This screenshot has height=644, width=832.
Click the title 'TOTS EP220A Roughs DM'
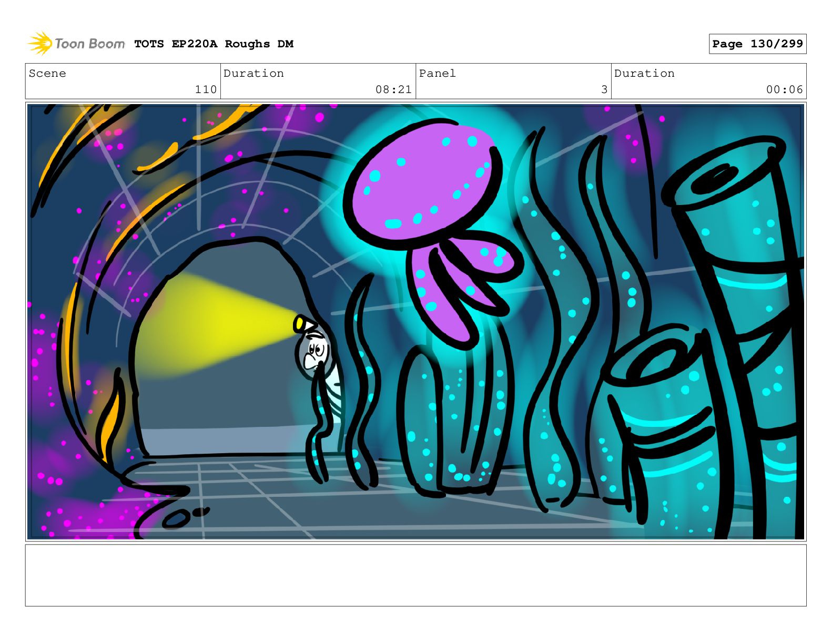pos(214,44)
